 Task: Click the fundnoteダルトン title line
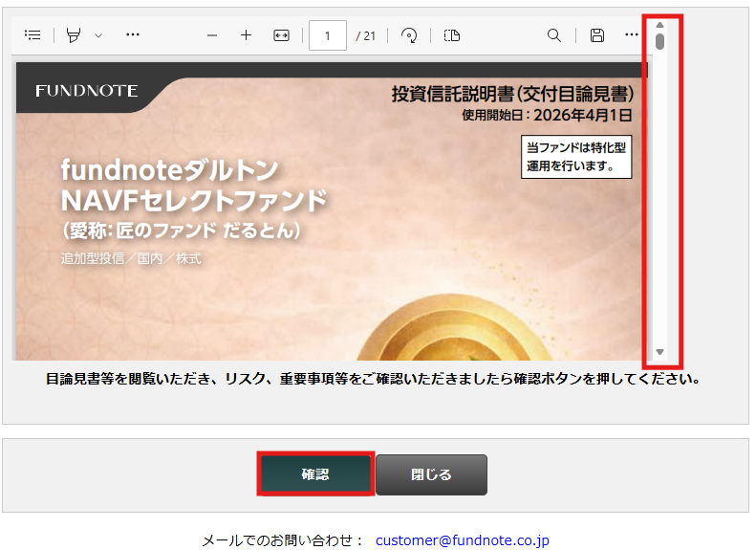coord(170,170)
